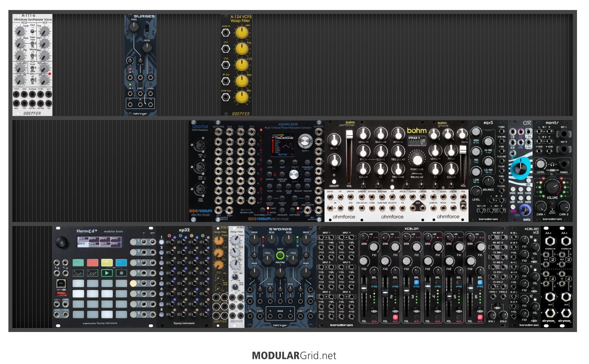Toggle MUTE on xcelon channel 2
The width and height of the screenshot is (589, 364).
tap(395, 317)
